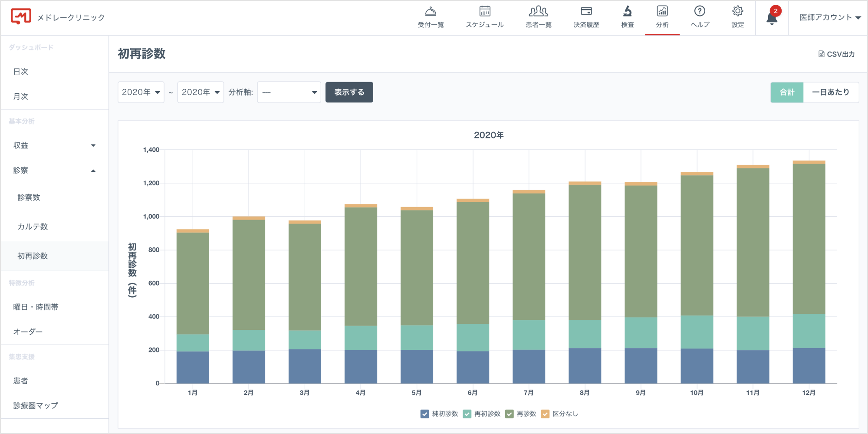The image size is (868, 434).
Task: Uncheck the 純初診数 legend checkbox
Action: (x=424, y=414)
